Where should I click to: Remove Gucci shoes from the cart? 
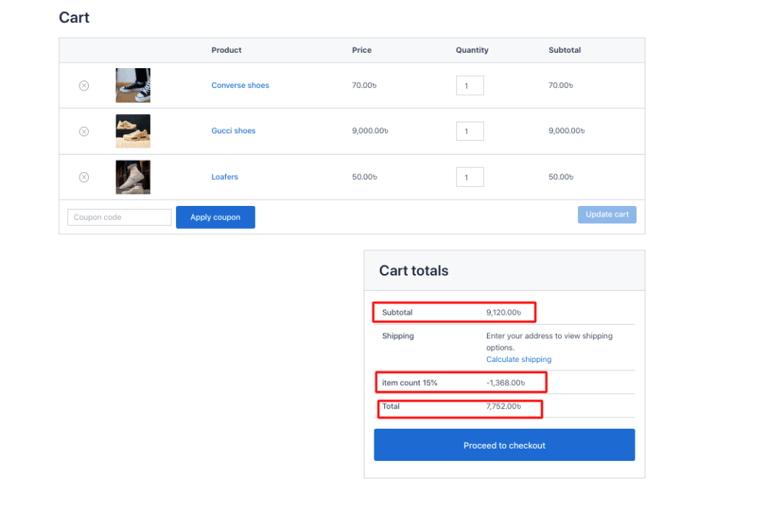coord(84,132)
